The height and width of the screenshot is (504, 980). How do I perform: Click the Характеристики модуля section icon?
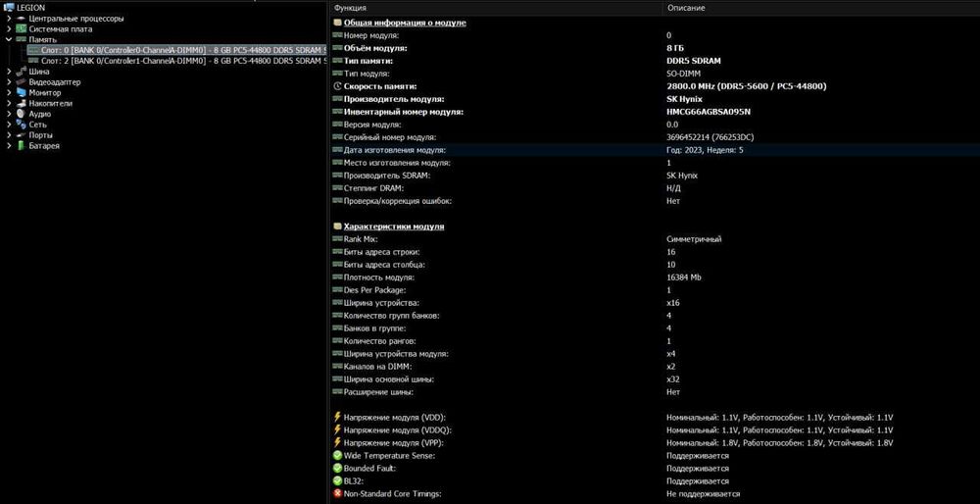pyautogui.click(x=337, y=227)
